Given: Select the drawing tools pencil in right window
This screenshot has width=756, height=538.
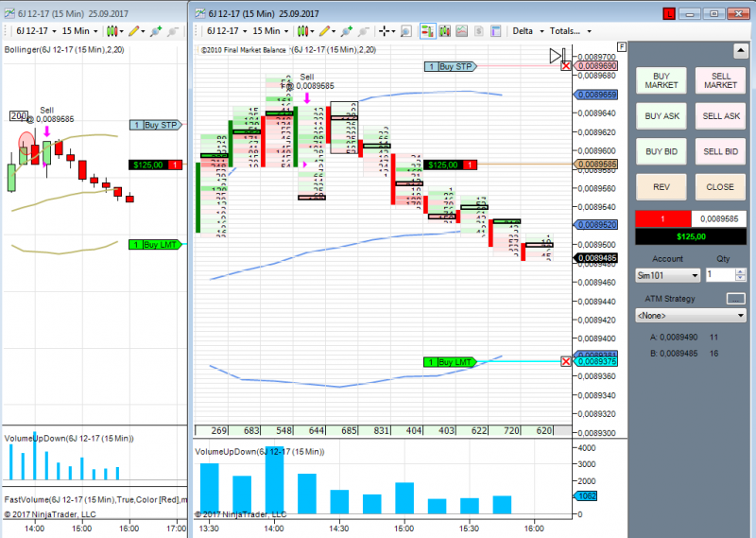Looking at the screenshot, I should (x=326, y=31).
